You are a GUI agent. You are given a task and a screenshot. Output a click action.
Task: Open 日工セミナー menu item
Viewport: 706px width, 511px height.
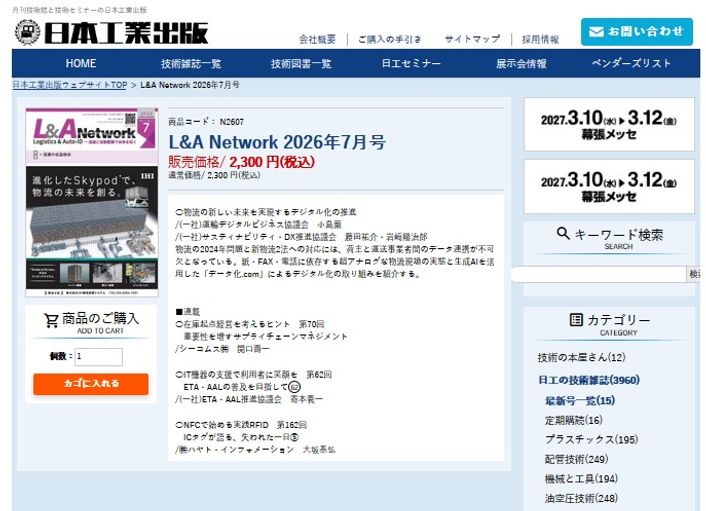pos(411,63)
